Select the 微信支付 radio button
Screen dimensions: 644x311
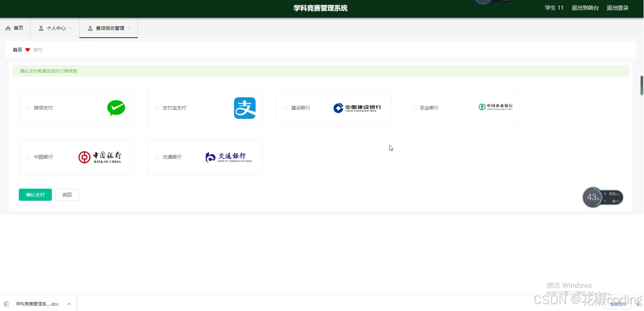tap(28, 108)
